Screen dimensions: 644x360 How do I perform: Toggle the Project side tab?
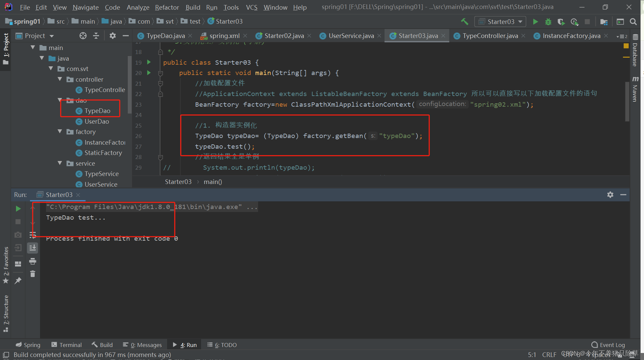click(6, 50)
